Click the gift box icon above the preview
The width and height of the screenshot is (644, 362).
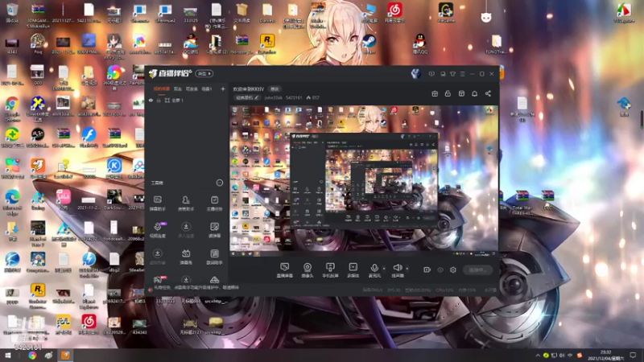[x=435, y=93]
